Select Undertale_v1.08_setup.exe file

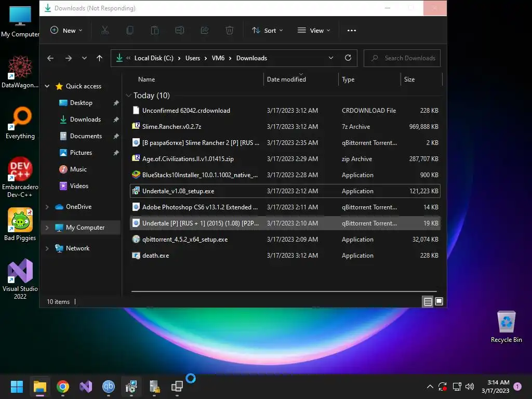(x=285, y=191)
